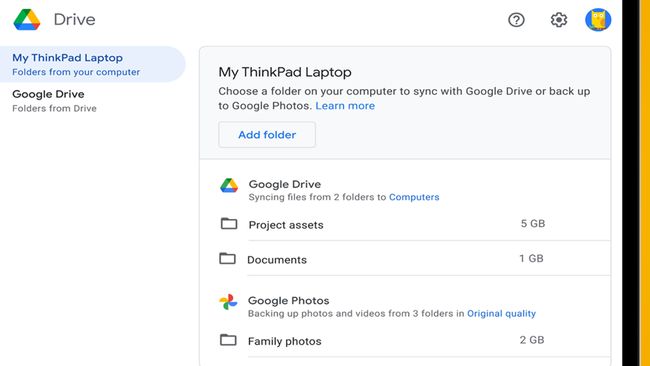Click Folders from Drive subtitle in sidebar
The image size is (650, 366).
coord(54,108)
